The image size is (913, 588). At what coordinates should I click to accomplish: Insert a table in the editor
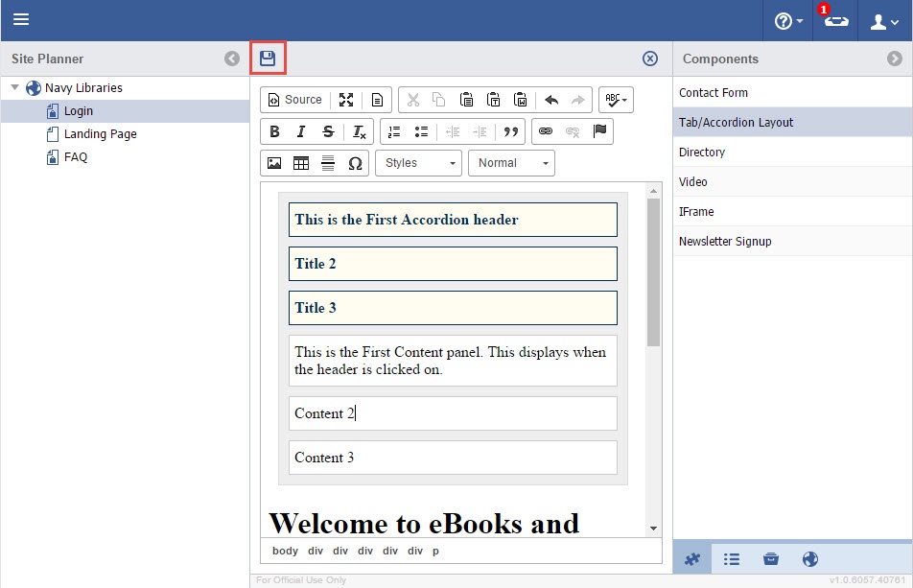pyautogui.click(x=301, y=163)
